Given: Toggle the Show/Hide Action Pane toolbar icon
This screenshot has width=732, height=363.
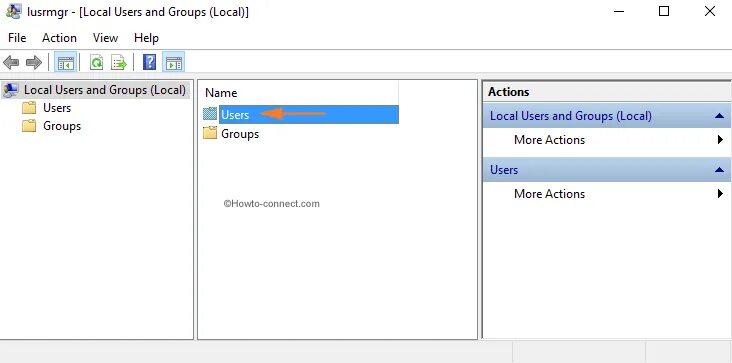Looking at the screenshot, I should [x=174, y=62].
